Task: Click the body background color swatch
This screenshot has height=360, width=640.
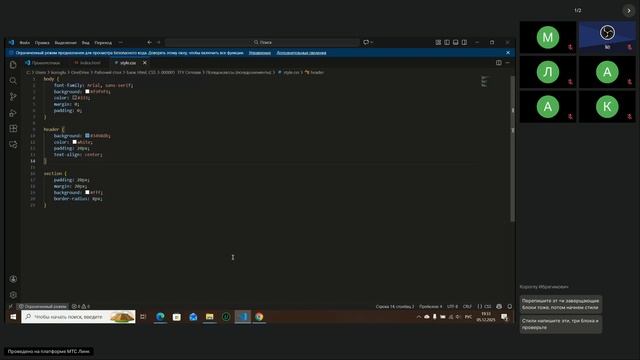Action: (87, 91)
